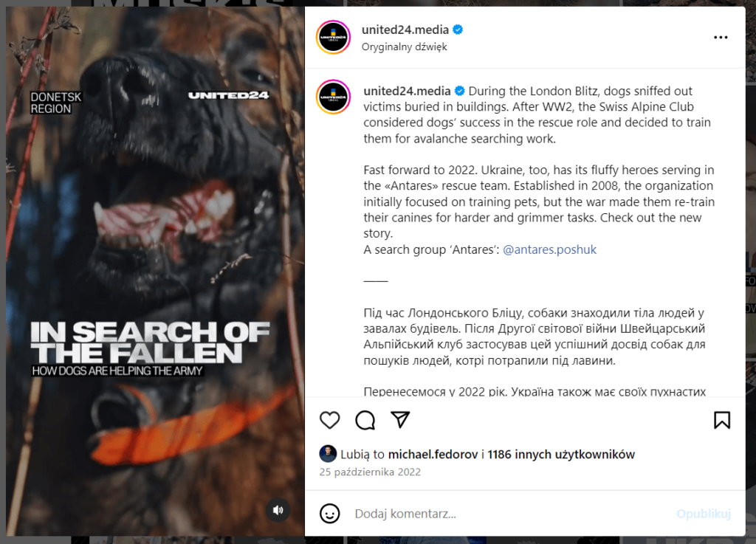The height and width of the screenshot is (544, 756).
Task: Click the dog video to pause playback
Action: tap(155, 271)
